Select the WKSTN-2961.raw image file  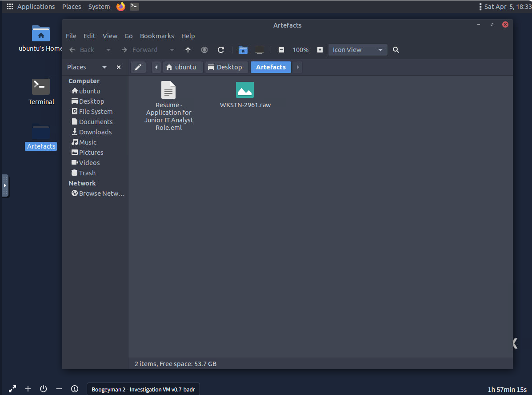[x=245, y=90]
